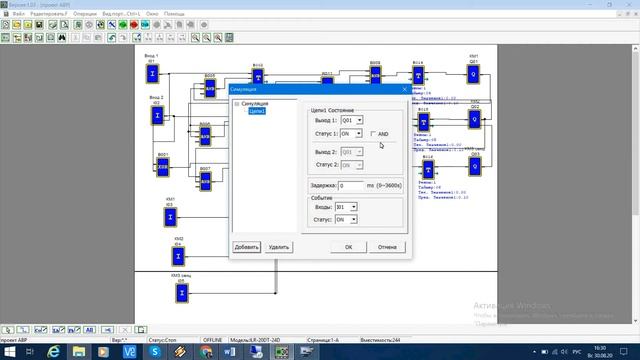Open Internet Explorer from the taskbar
This screenshot has width=640, height=360.
(x=53, y=352)
